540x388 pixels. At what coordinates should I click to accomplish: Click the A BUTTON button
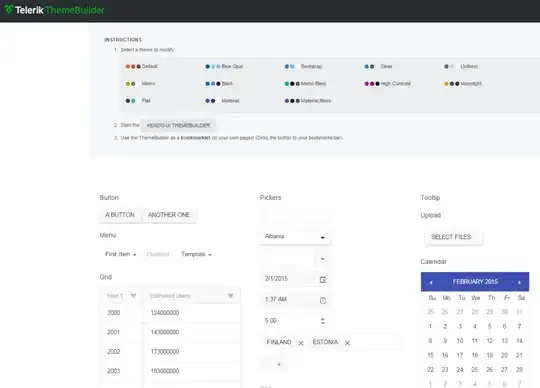click(120, 215)
